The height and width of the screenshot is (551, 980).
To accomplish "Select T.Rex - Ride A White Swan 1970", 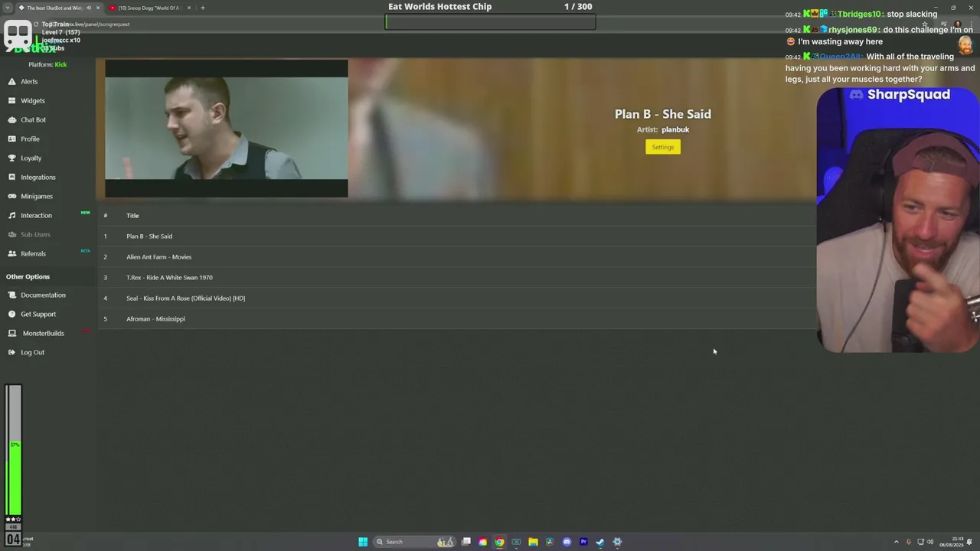I will tap(457, 277).
